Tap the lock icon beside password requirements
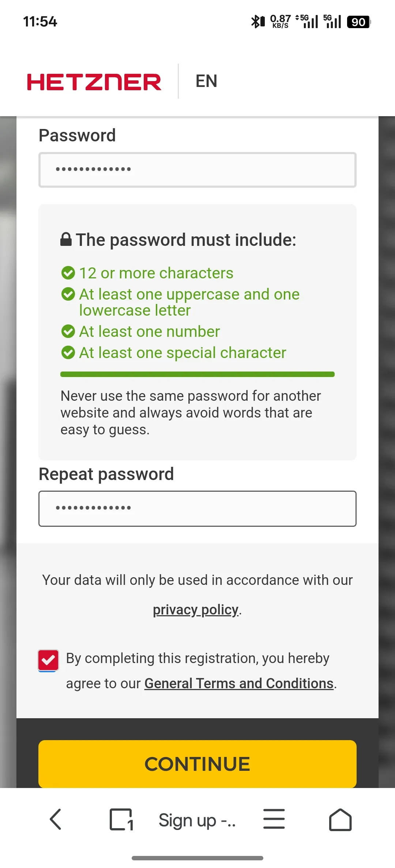 click(66, 240)
